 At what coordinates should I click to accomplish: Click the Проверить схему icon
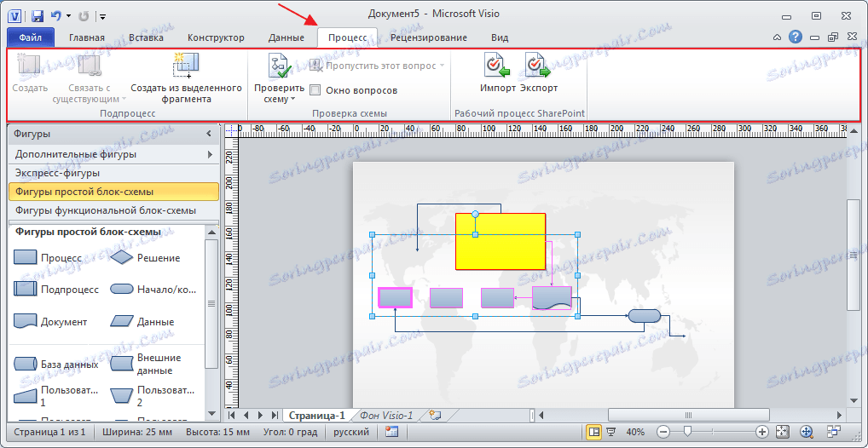(x=280, y=66)
